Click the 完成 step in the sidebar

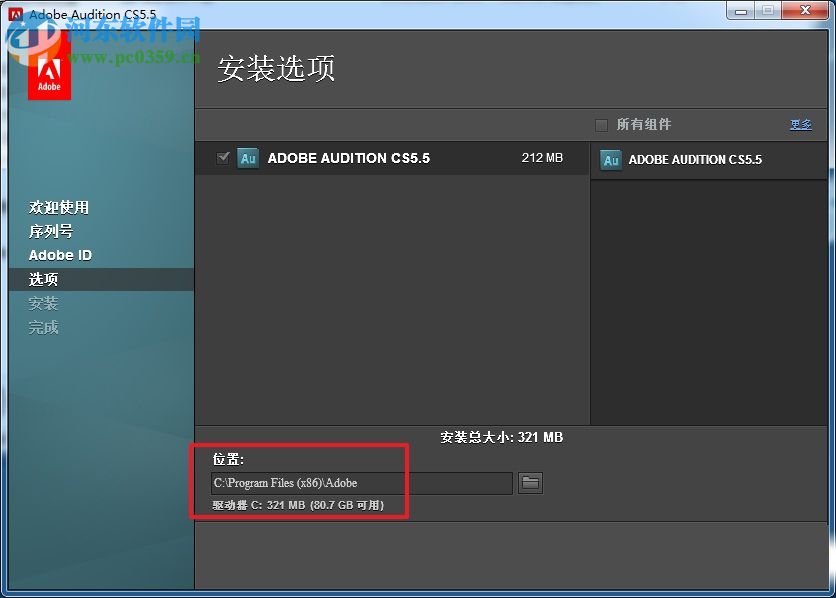coord(43,327)
